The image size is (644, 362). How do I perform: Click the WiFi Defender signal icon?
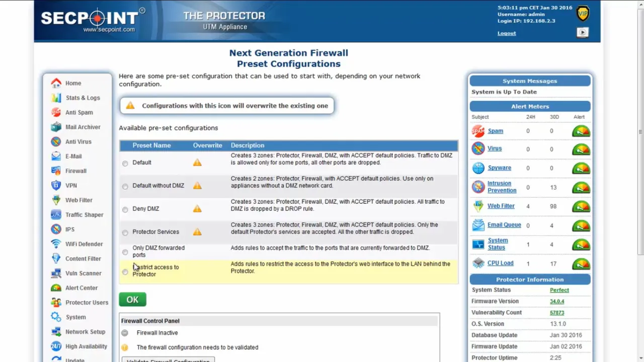tap(56, 244)
